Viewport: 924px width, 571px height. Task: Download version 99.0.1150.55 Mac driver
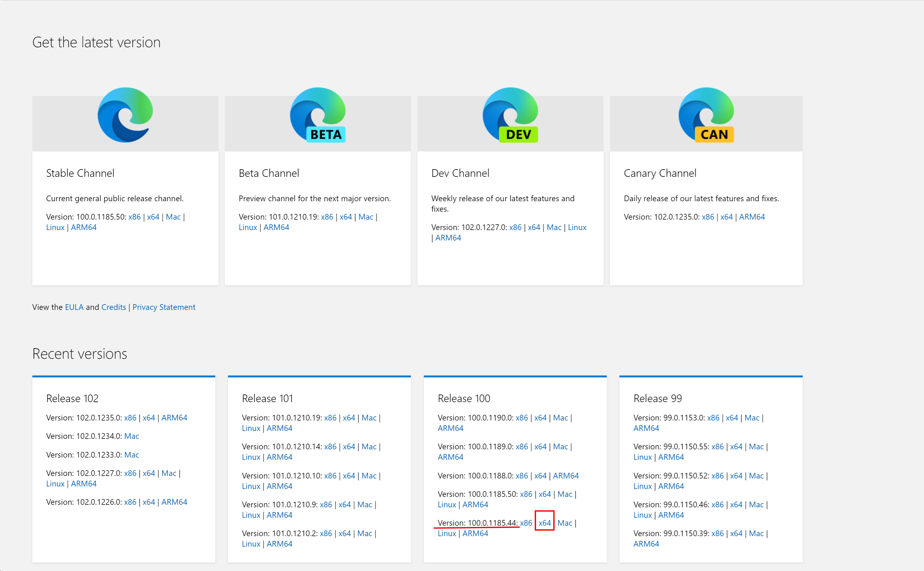tap(756, 447)
